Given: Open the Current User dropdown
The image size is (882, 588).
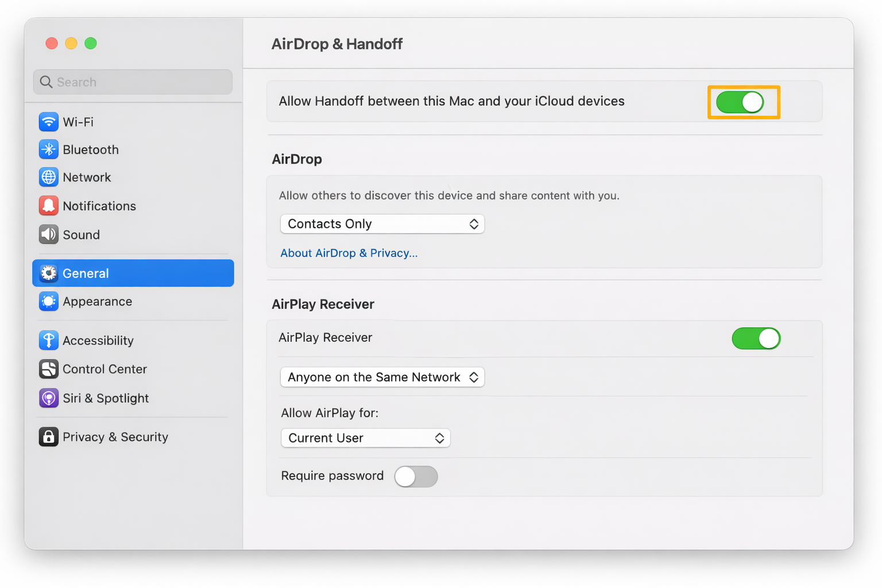Looking at the screenshot, I should click(x=366, y=438).
